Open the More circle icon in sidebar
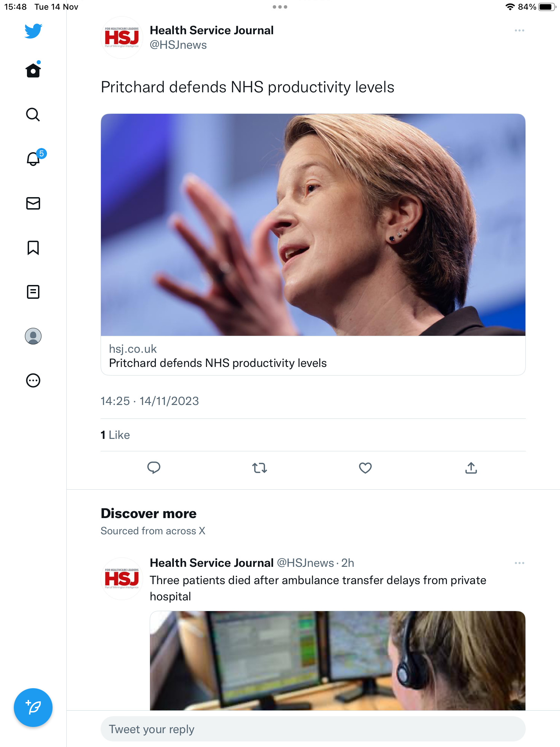Image resolution: width=560 pixels, height=747 pixels. coord(33,380)
